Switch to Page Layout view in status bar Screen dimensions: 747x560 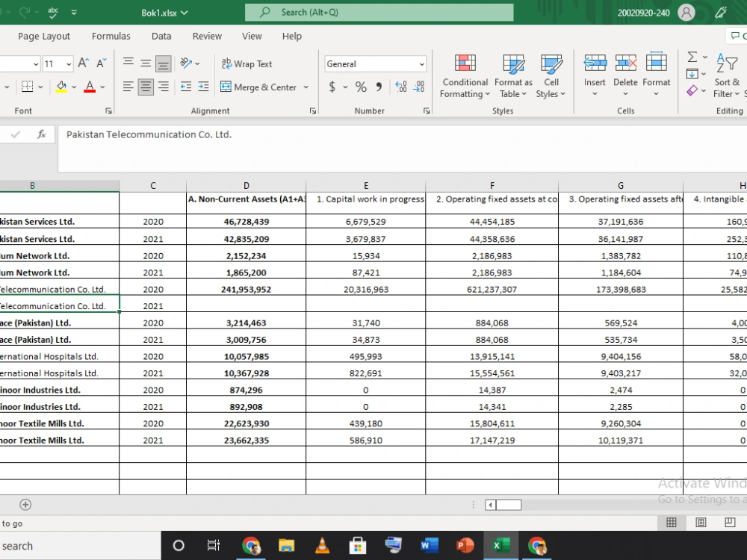pyautogui.click(x=701, y=523)
